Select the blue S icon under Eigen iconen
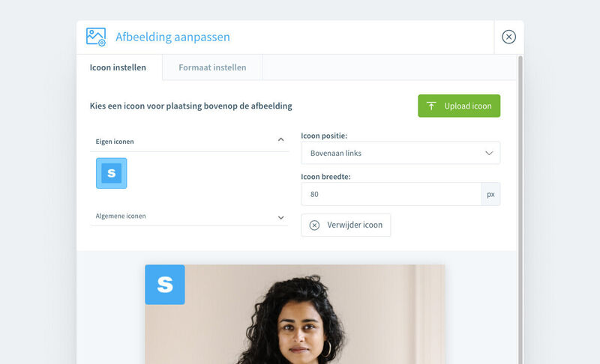The height and width of the screenshot is (364, 600). click(x=111, y=173)
